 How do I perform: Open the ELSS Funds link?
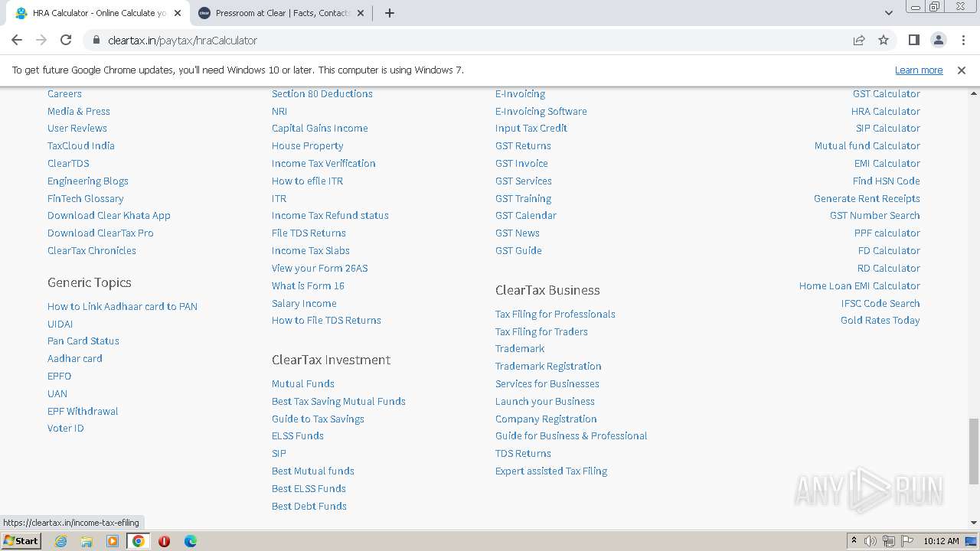coord(298,435)
